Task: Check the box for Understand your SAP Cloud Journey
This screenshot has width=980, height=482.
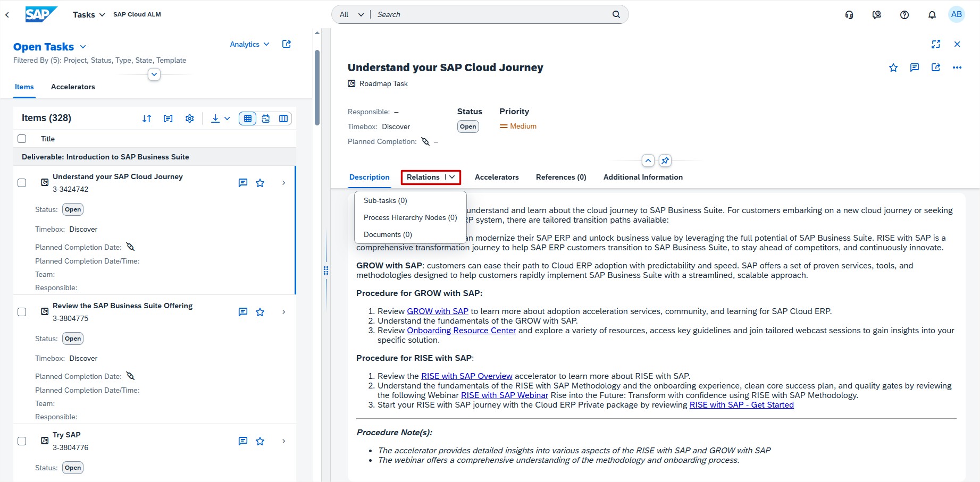Action: point(22,183)
